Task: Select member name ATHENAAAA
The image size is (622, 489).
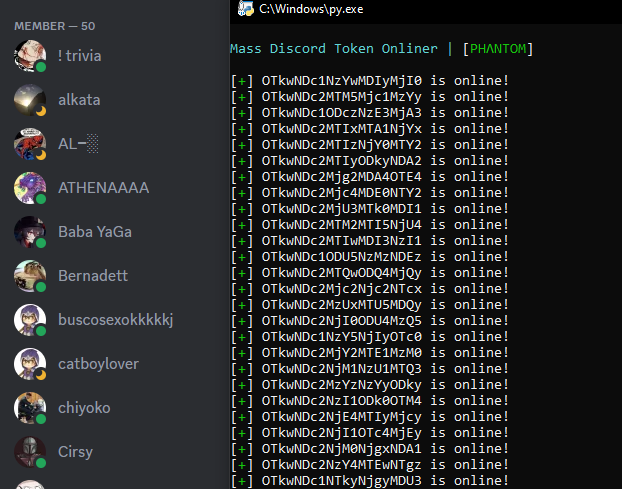Action: 104,188
